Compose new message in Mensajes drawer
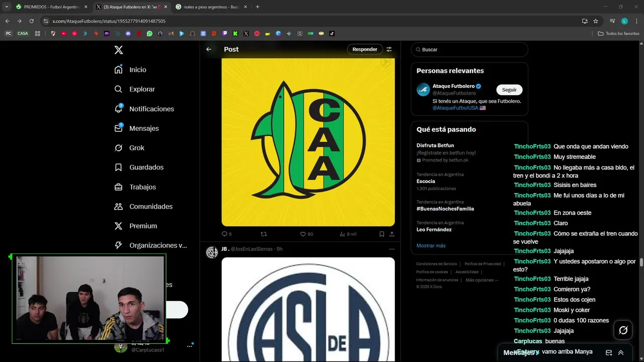Screen dimensions: 644x362 pyautogui.click(x=609, y=352)
